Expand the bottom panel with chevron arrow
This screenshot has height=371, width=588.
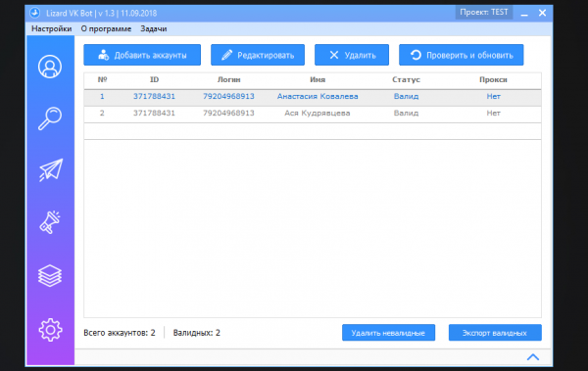click(x=533, y=357)
